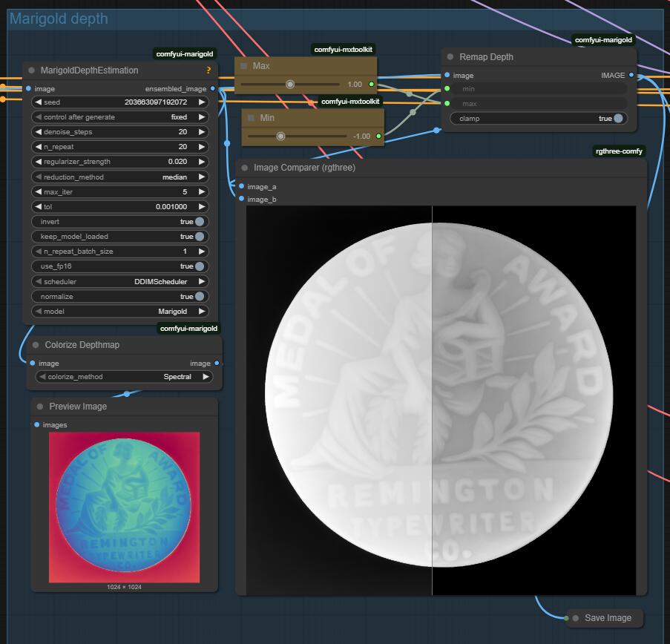The image size is (670, 644).
Task: Collapse the Remap Depth node via its dot
Action: pos(450,57)
